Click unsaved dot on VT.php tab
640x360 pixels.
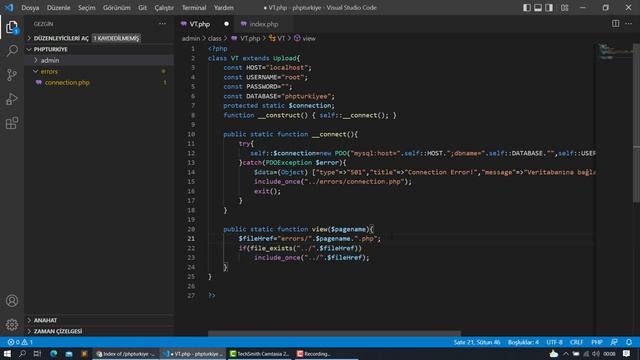coord(226,24)
